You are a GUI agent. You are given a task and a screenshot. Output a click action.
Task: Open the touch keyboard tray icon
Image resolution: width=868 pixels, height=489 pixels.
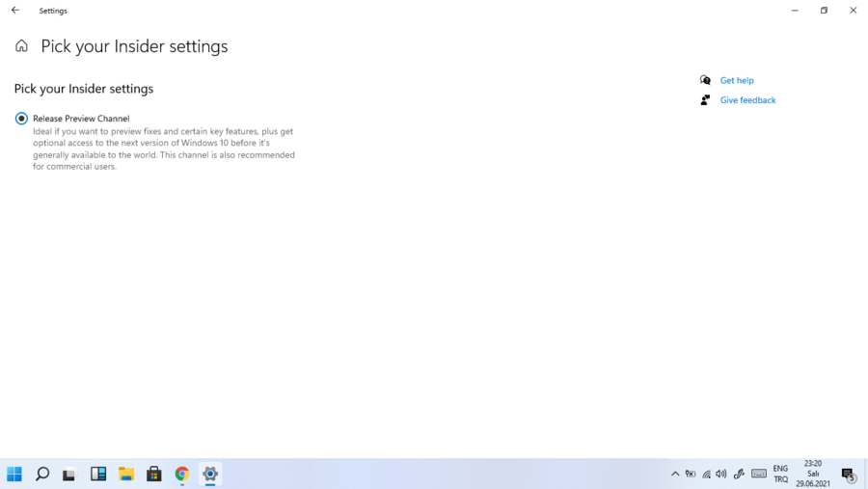click(759, 474)
